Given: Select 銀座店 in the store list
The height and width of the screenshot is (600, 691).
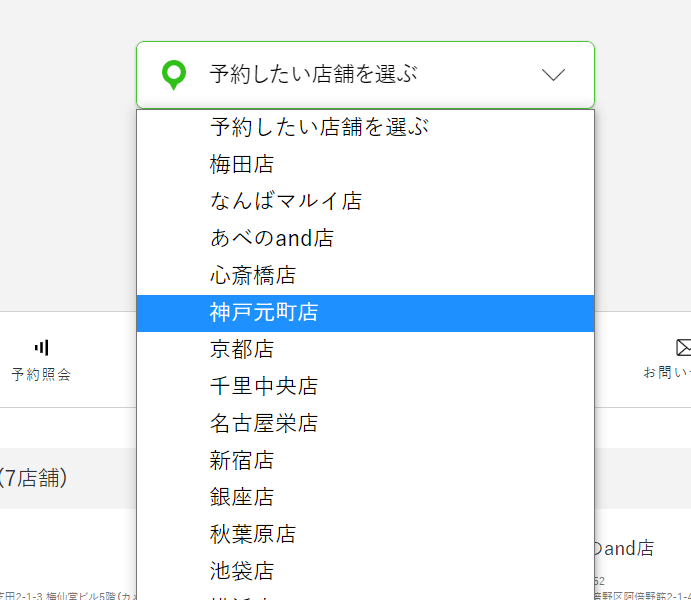Looking at the screenshot, I should (x=242, y=497).
